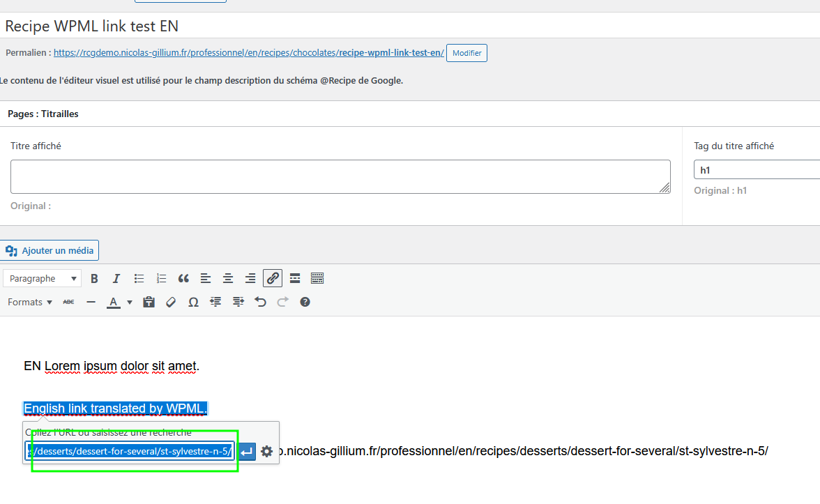The image size is (820, 504).
Task: Apply the link with the blue arrow button
Action: click(x=247, y=451)
